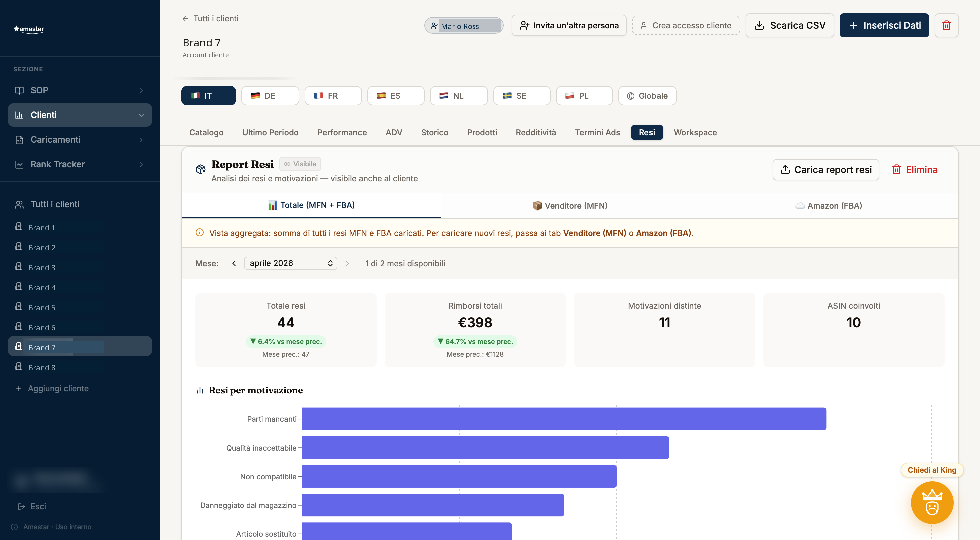Open the Chiedi al King crown assistant
Screen dimensions: 980x540
pyautogui.click(x=932, y=503)
